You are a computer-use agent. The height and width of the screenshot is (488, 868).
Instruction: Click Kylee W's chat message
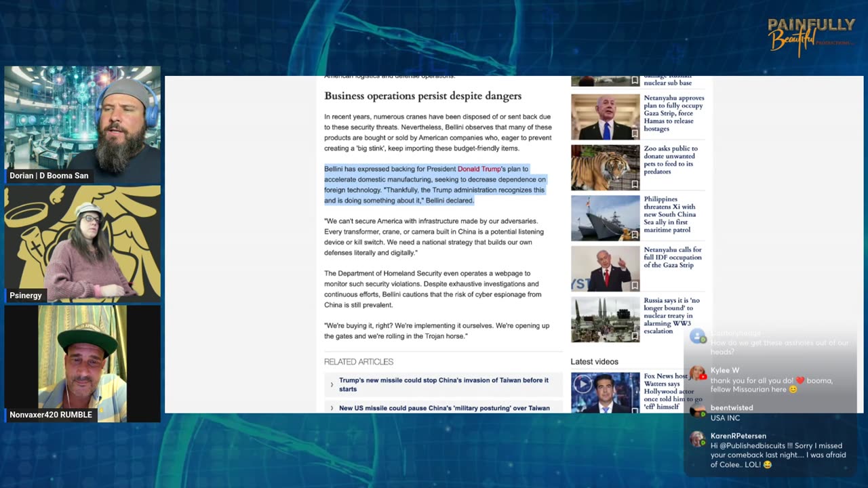coord(772,385)
